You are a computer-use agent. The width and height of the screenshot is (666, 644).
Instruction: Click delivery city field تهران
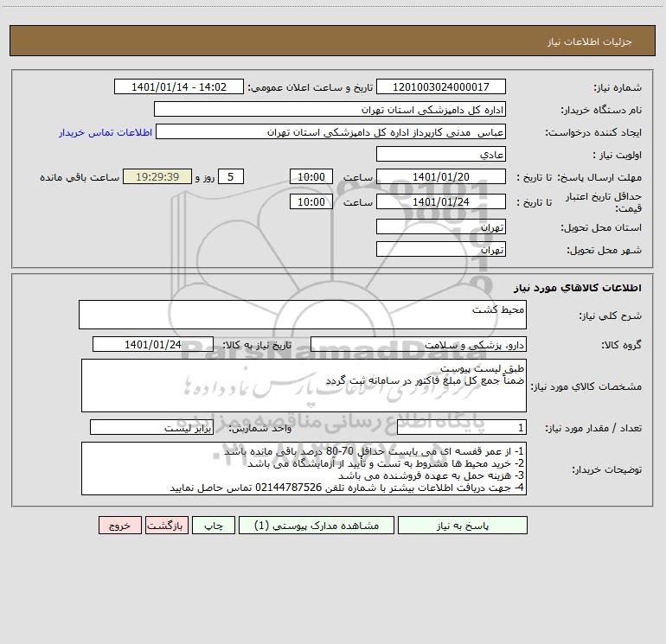[441, 249]
